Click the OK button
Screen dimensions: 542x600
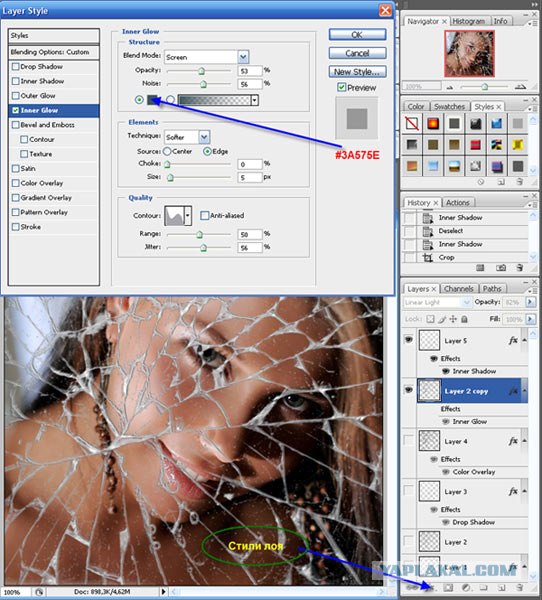[357, 35]
